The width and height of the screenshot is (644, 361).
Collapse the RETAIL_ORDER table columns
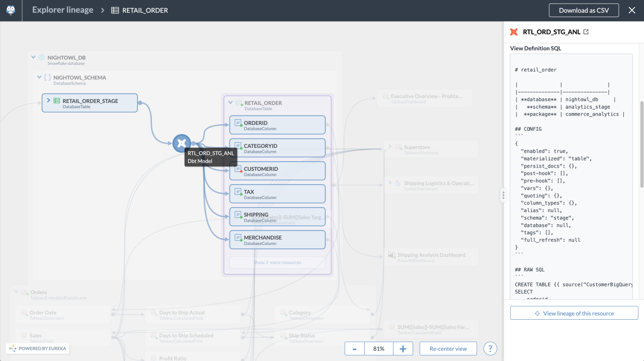tap(230, 103)
